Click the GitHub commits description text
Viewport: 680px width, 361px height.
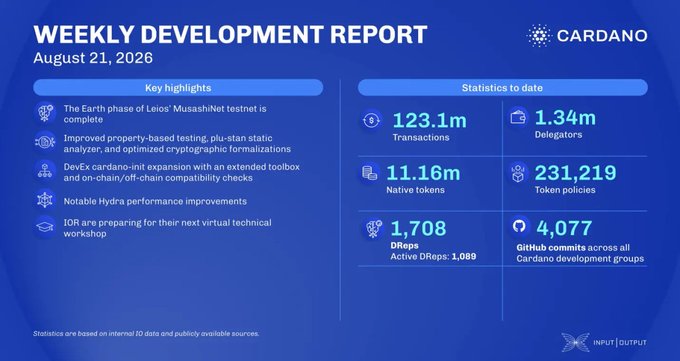[580, 253]
